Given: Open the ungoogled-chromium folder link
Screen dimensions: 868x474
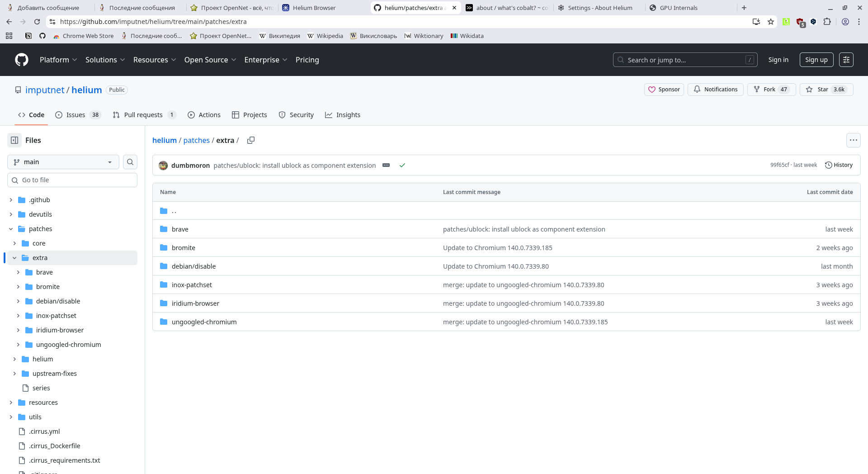Looking at the screenshot, I should point(204,322).
